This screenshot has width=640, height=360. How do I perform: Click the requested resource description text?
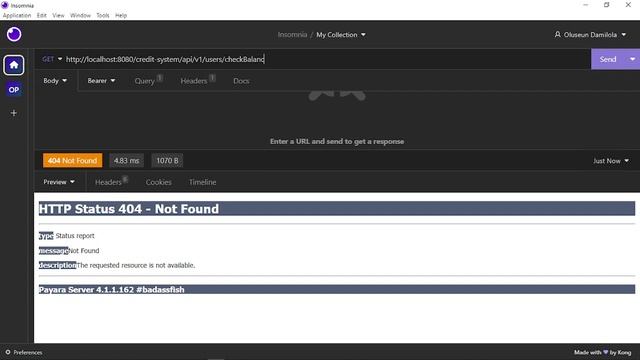click(x=136, y=265)
